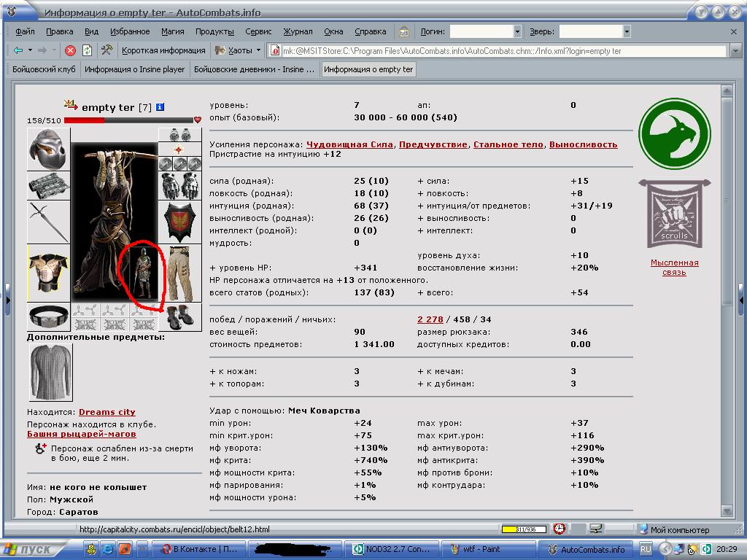Click the blue info icon by character name

[160, 107]
